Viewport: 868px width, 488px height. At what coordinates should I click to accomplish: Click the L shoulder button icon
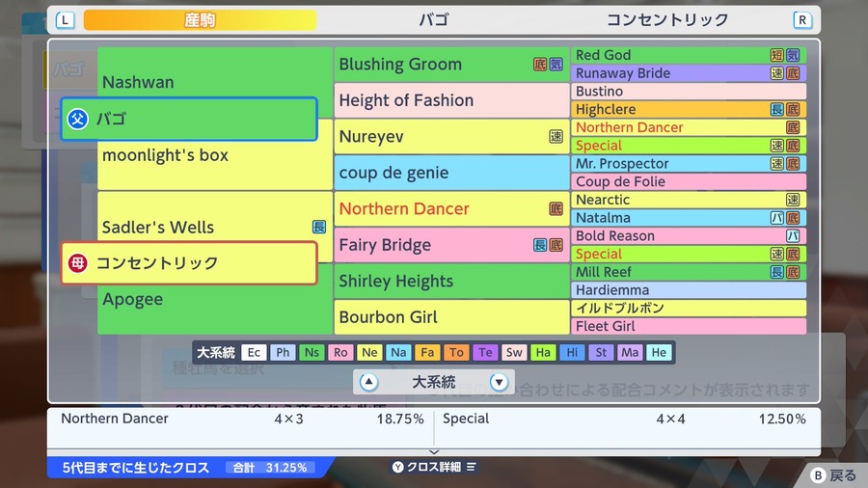[x=66, y=20]
